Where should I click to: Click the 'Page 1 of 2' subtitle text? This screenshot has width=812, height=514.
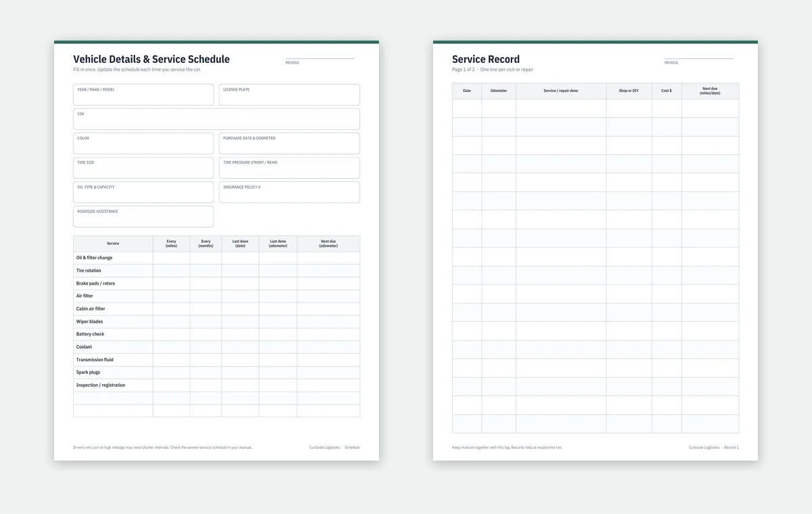pos(493,70)
